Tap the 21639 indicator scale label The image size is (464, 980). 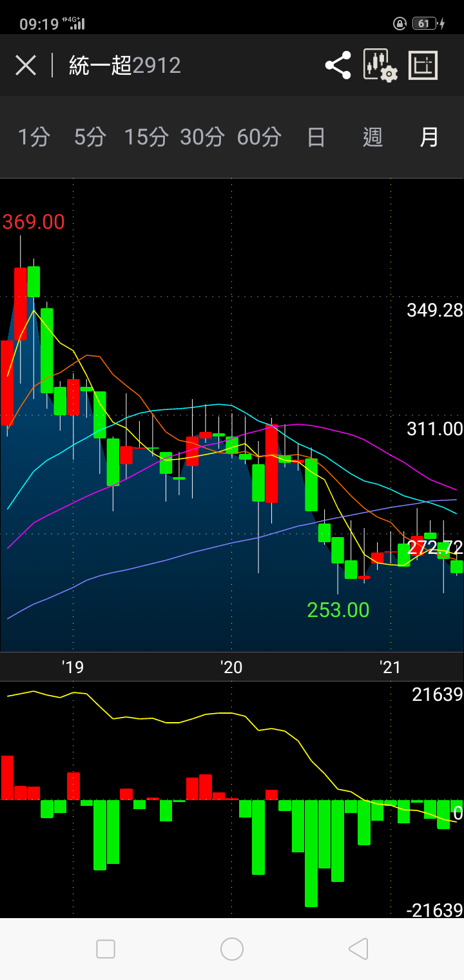point(438,694)
